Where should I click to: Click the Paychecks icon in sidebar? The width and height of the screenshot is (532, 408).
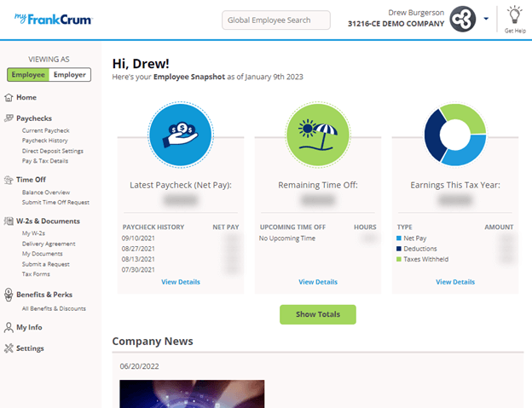[x=9, y=118]
